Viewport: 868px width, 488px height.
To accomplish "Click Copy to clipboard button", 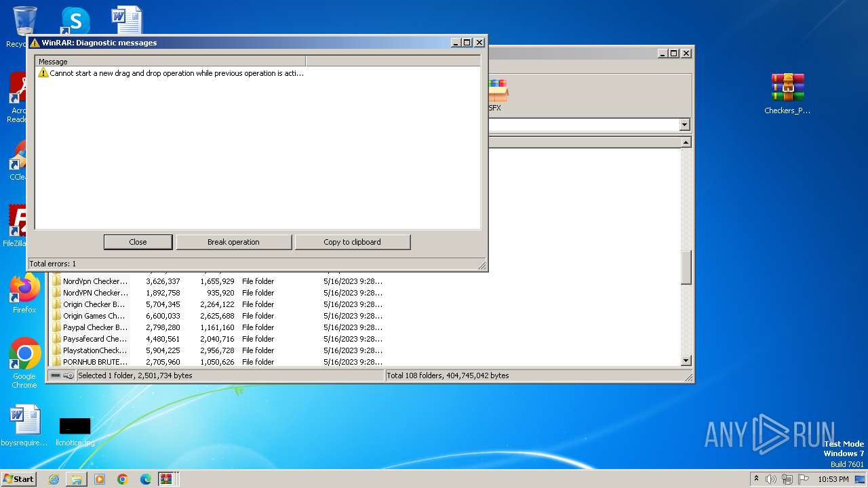I will pos(352,242).
